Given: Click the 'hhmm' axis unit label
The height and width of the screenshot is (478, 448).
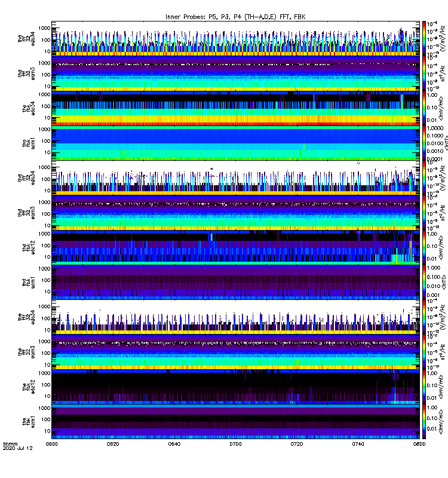Looking at the screenshot, I should pos(10,444).
